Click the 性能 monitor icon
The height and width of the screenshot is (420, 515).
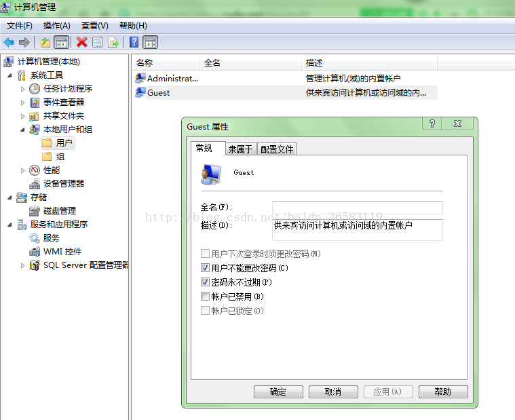pyautogui.click(x=35, y=170)
